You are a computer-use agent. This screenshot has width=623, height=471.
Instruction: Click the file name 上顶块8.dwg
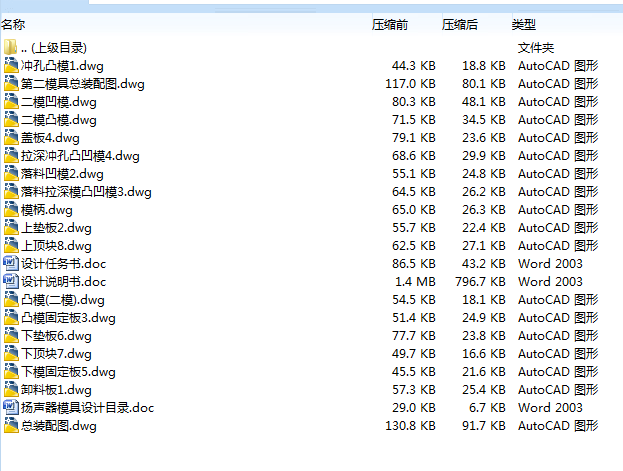click(x=56, y=246)
